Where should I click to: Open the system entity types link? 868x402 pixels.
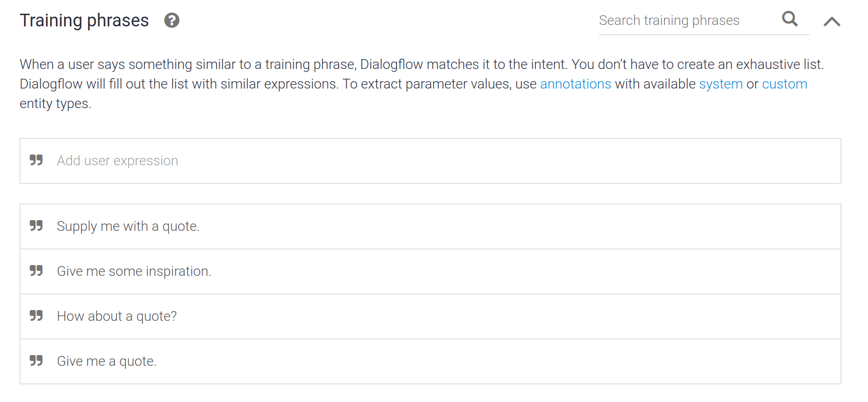[x=721, y=84]
